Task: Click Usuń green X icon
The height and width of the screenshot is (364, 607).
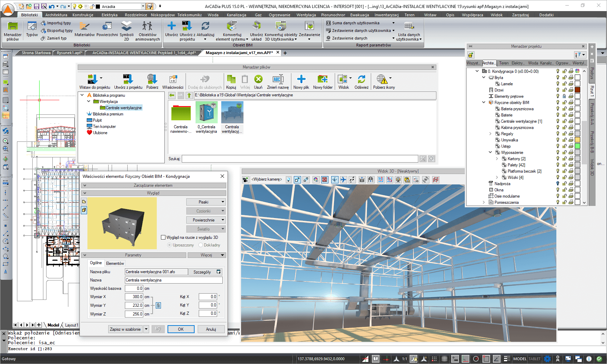Action: [258, 82]
